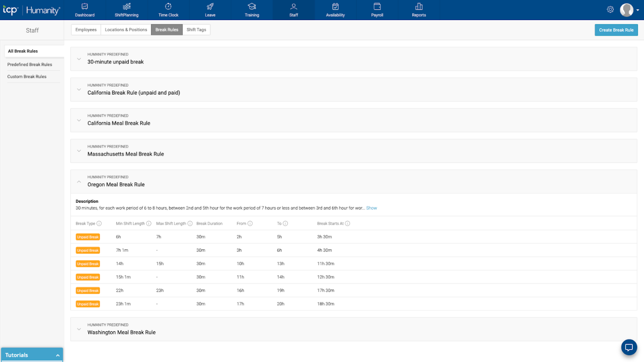
Task: Expand the Washington Meal Break Rule
Action: [79, 329]
